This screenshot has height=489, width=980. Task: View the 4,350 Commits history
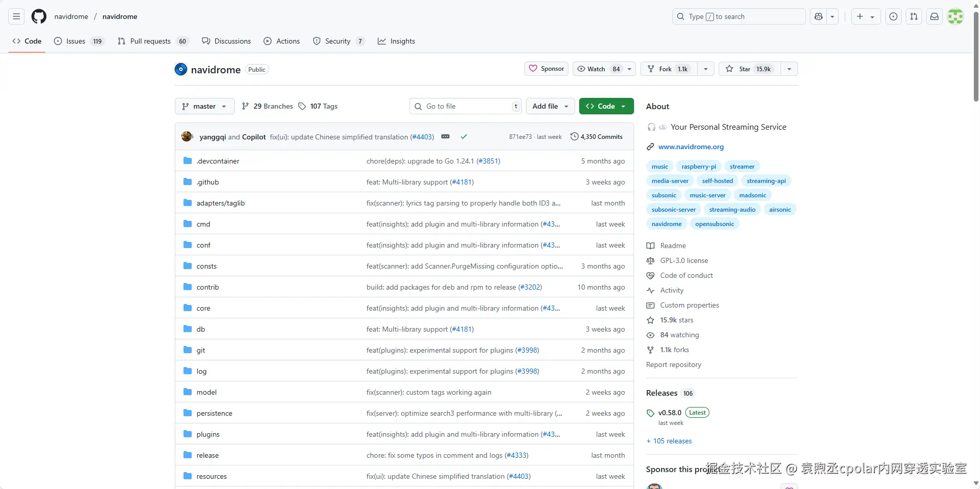[597, 137]
